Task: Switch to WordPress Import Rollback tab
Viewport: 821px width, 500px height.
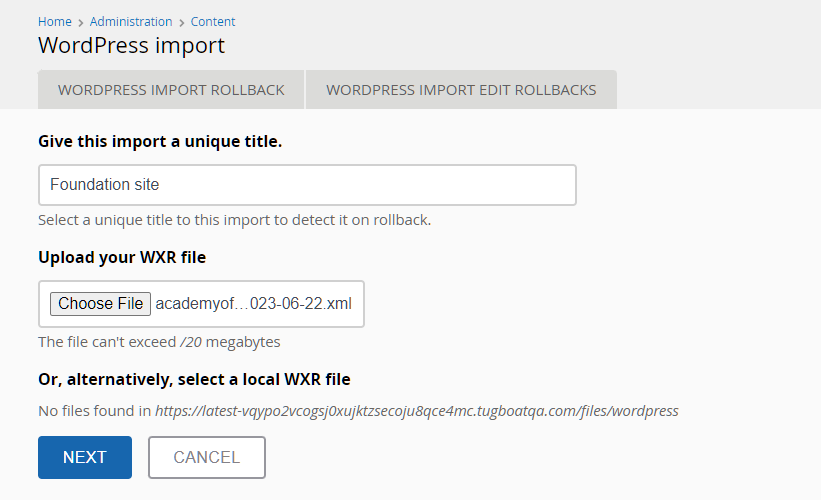Action: coord(171,90)
